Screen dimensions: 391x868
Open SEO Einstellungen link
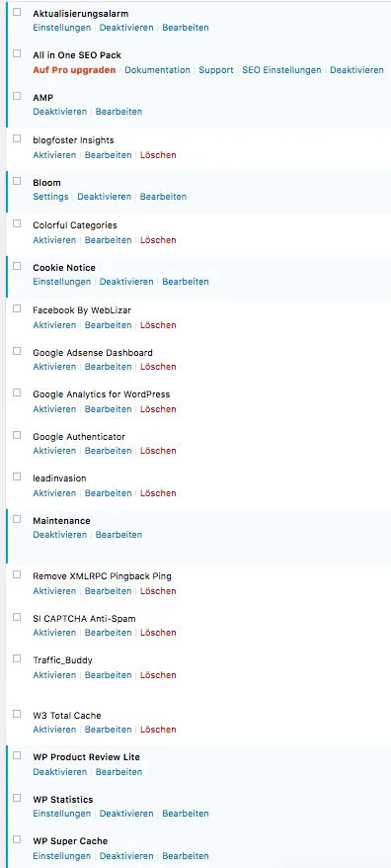(x=281, y=70)
